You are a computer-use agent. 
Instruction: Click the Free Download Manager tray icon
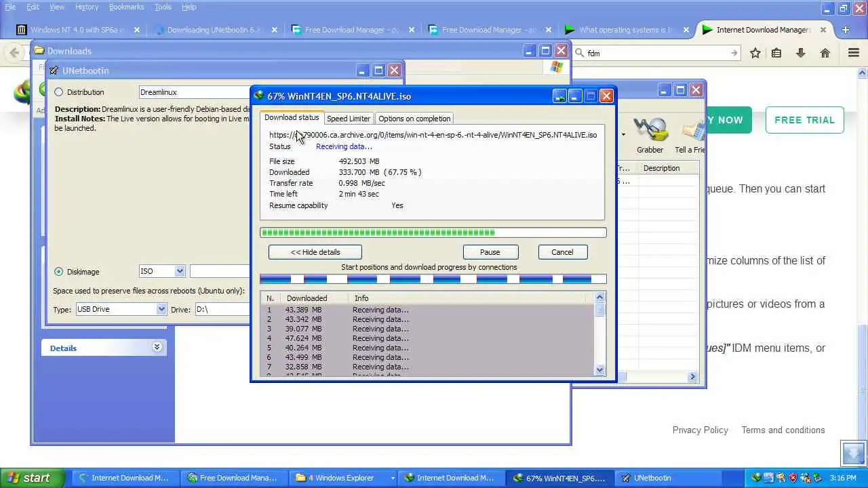coord(781,478)
